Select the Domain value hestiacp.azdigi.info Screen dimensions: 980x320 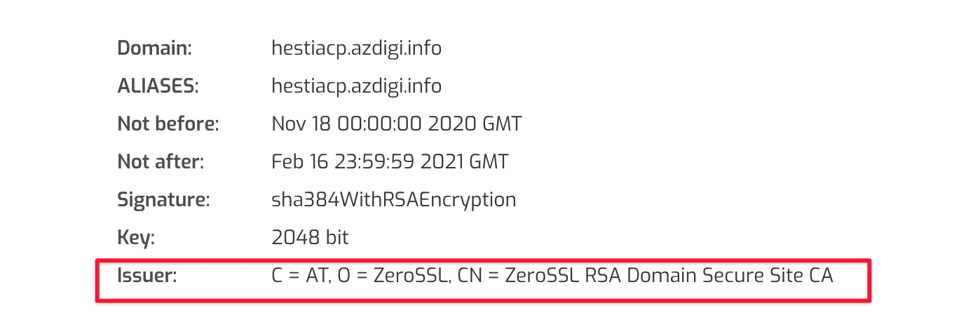(356, 48)
